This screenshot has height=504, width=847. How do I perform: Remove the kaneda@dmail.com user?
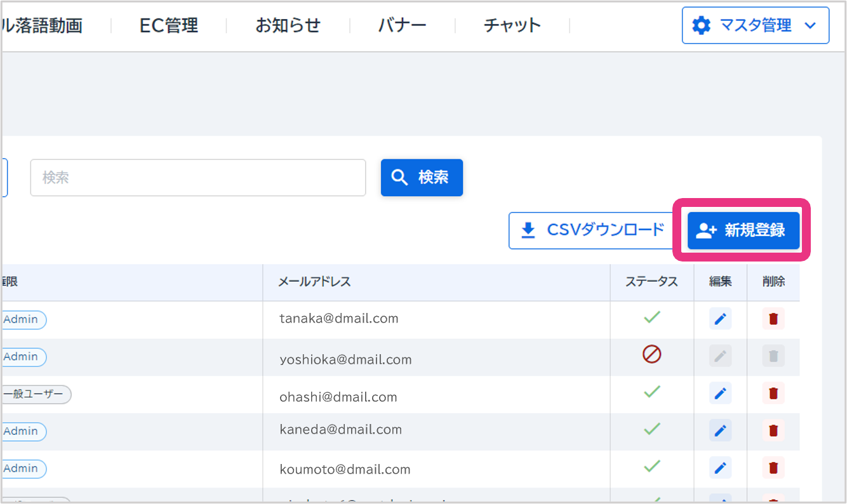point(773,431)
